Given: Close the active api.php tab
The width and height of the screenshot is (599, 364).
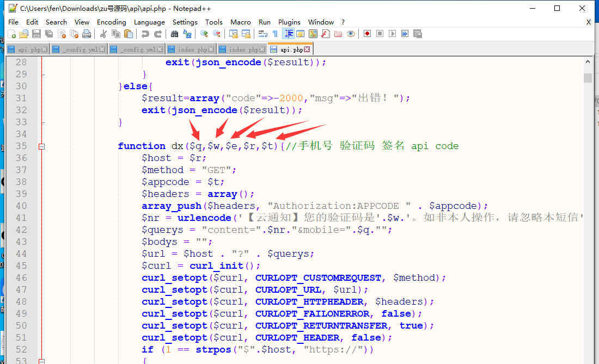Looking at the screenshot, I should click(306, 48).
